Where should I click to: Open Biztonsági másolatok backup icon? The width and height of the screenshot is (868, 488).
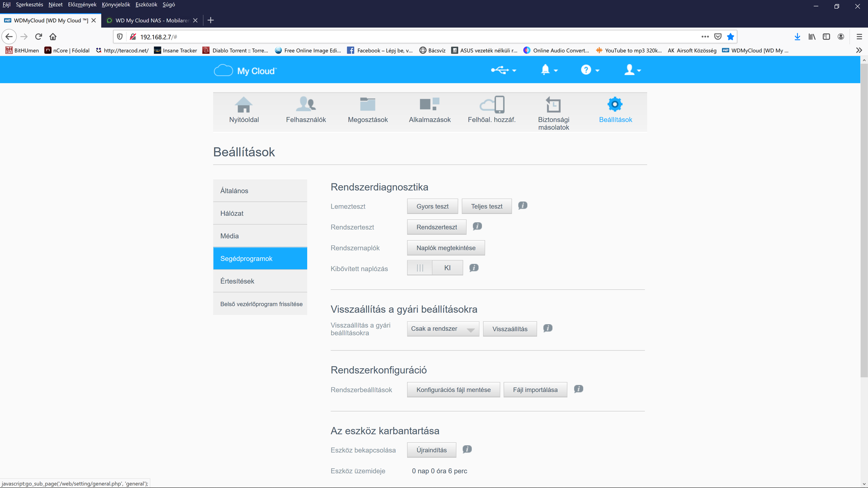click(x=553, y=105)
